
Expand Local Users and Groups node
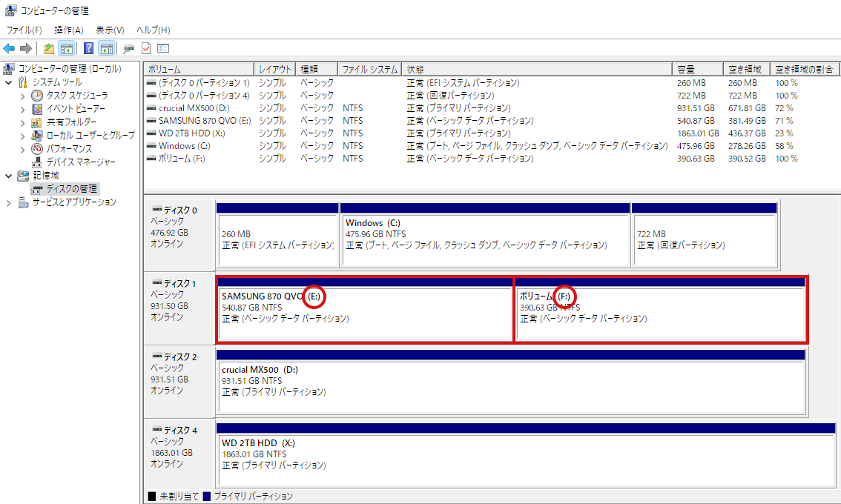coord(22,136)
